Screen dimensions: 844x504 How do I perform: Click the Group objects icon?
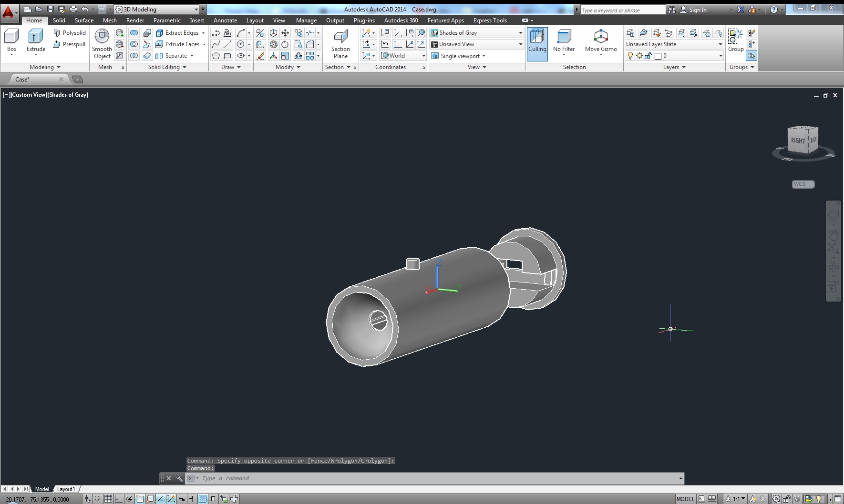coord(736,40)
